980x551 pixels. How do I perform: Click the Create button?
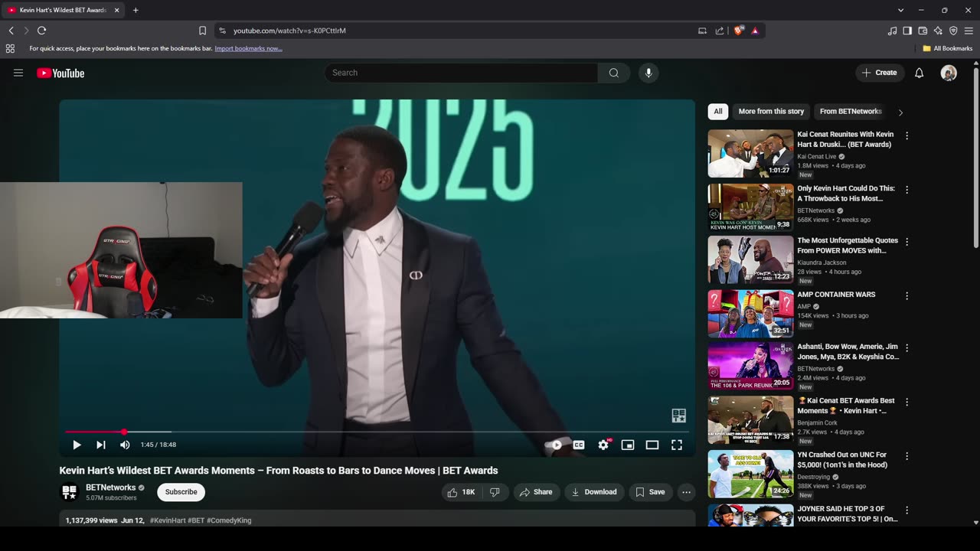[879, 73]
